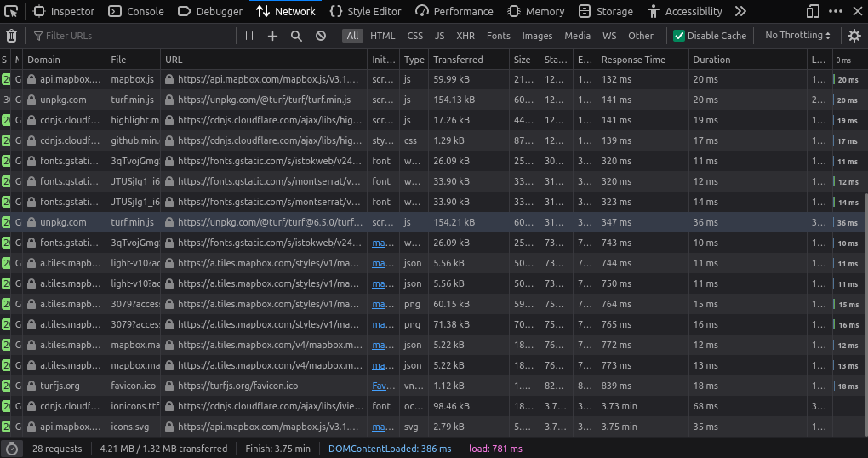The image size is (868, 458).
Task: Filter requests by XHR
Action: click(465, 36)
